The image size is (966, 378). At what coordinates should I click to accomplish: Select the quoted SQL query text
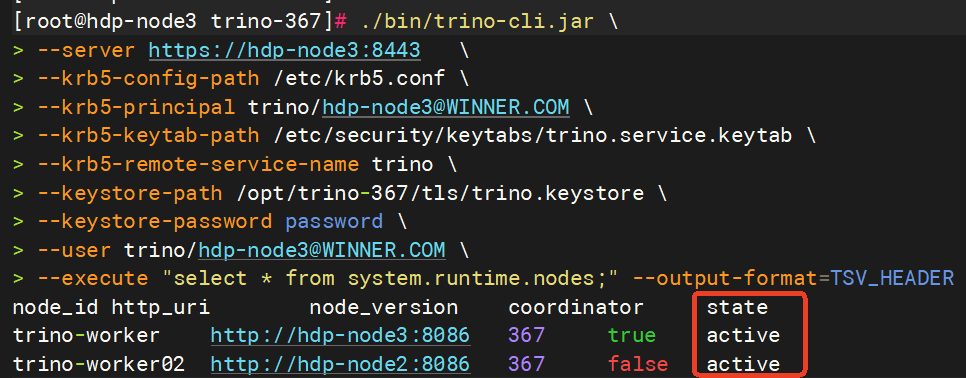click(x=390, y=278)
